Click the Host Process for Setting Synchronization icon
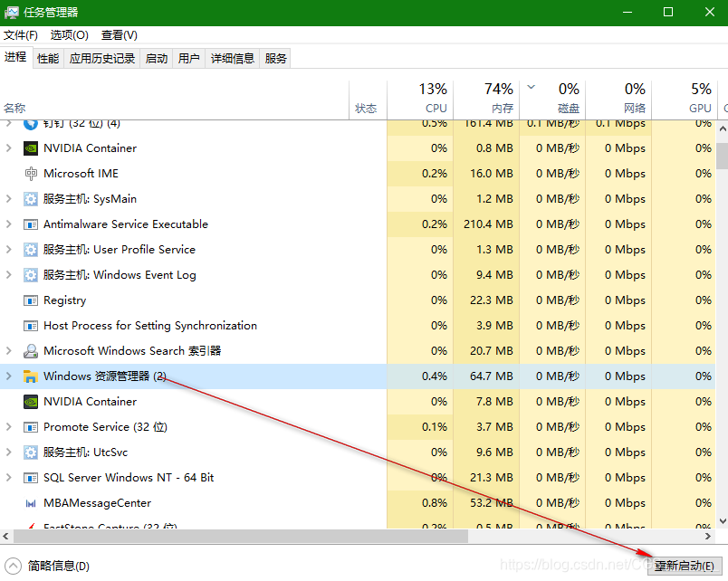This screenshot has width=728, height=581. click(31, 326)
